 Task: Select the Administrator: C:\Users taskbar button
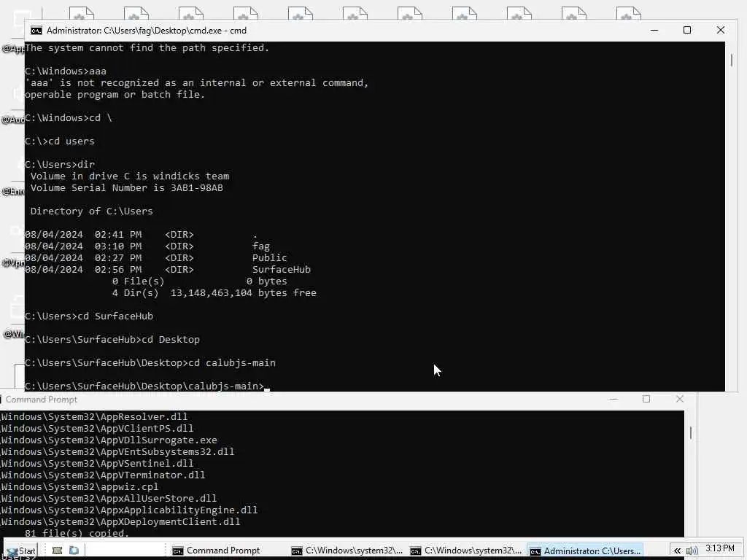click(x=585, y=551)
